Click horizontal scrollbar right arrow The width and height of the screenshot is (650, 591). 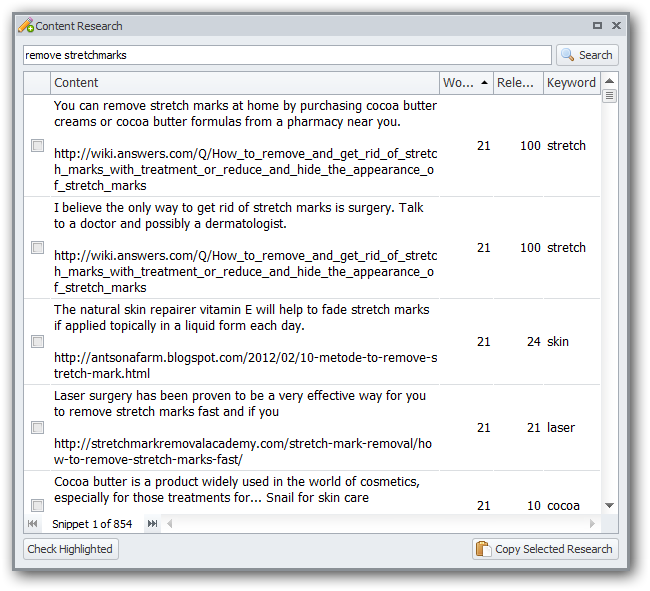click(592, 524)
